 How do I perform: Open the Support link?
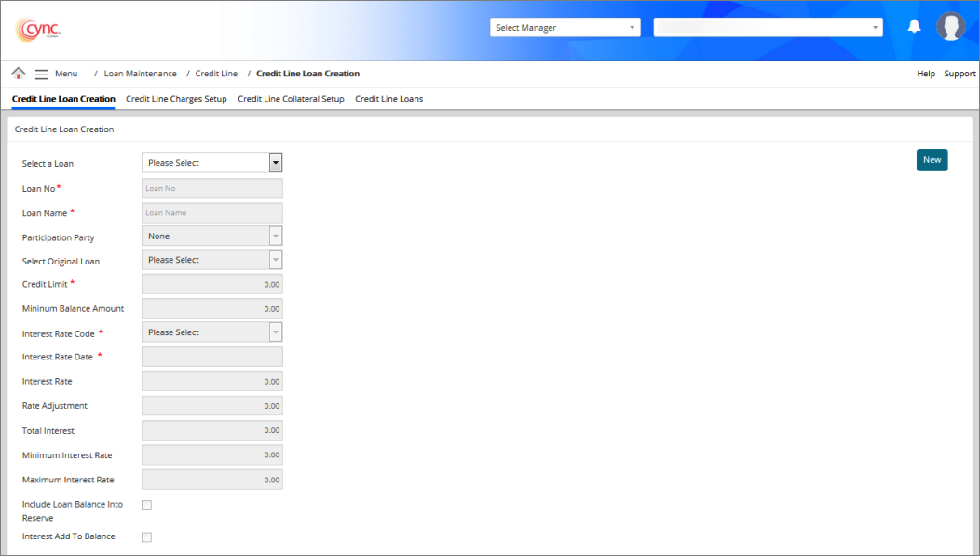tap(960, 74)
